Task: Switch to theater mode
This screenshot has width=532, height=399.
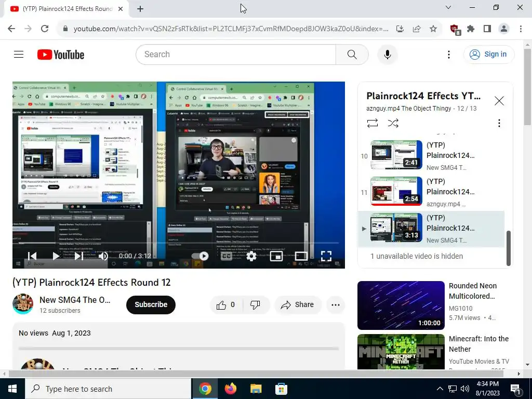Action: coord(301,256)
